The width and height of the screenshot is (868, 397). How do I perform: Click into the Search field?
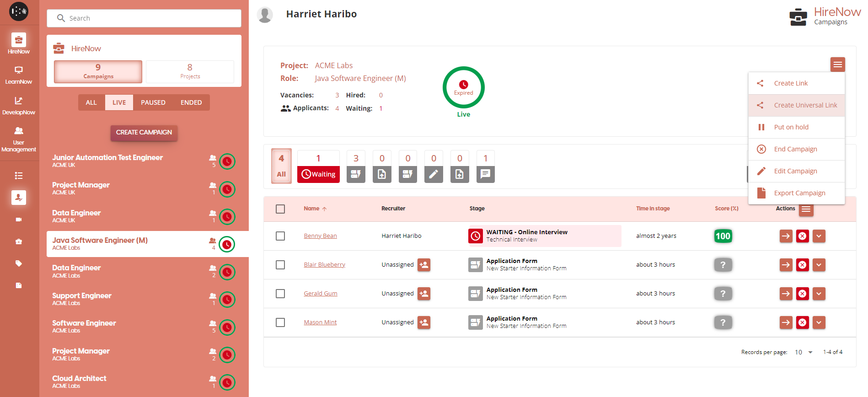pos(144,18)
